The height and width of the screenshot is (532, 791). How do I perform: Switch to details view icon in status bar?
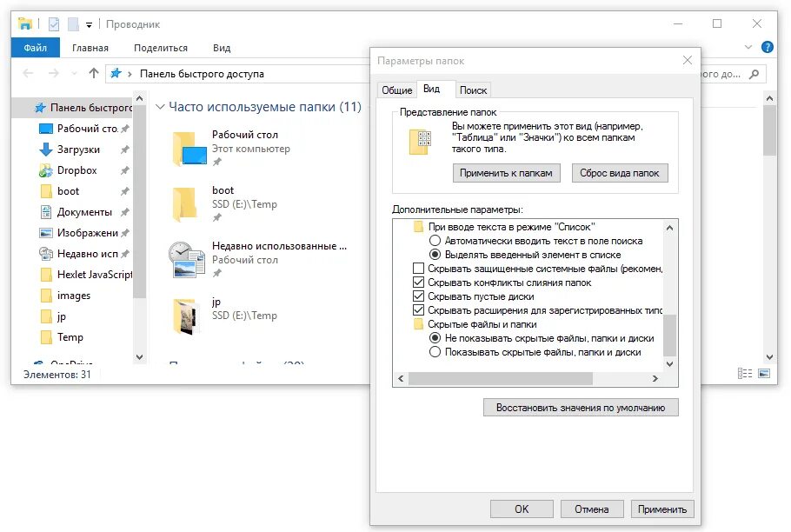745,373
